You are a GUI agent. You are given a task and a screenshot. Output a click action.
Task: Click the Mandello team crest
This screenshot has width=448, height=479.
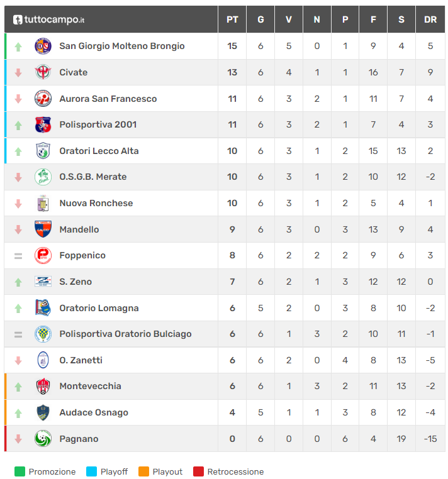(x=43, y=229)
